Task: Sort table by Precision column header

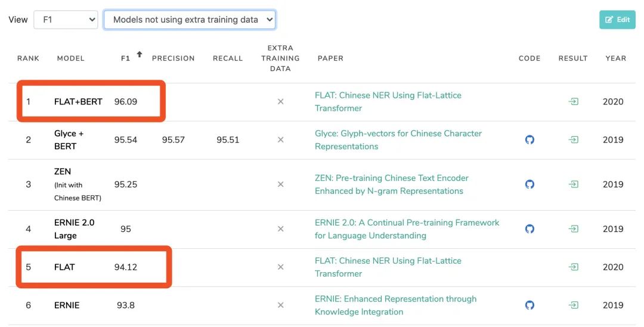Action: pyautogui.click(x=173, y=58)
